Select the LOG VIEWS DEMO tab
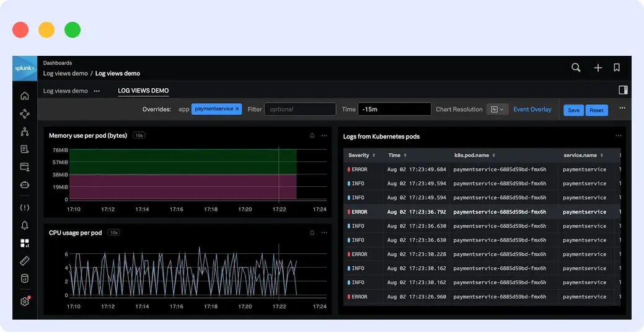The width and height of the screenshot is (644, 332). tap(143, 91)
